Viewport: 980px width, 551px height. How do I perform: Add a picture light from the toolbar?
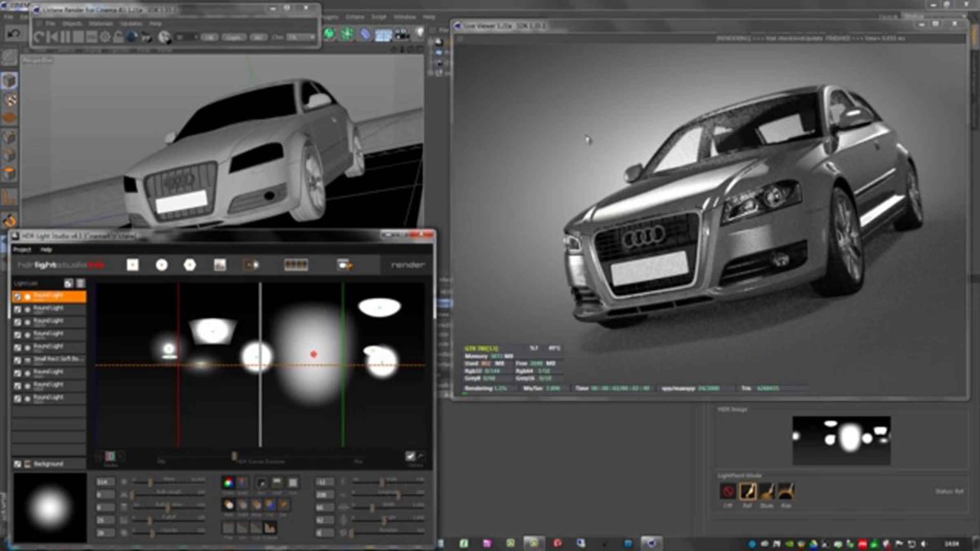pyautogui.click(x=220, y=265)
